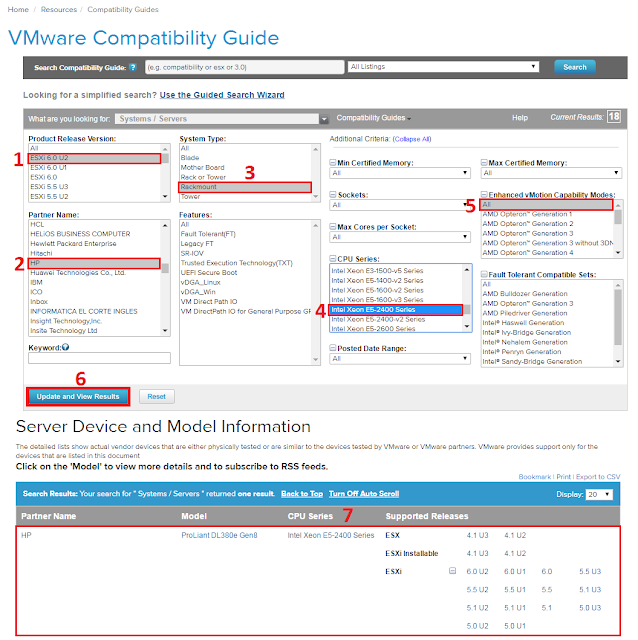Select the UEFI Secure Boot feature
638x640 pixels.
(x=245, y=273)
